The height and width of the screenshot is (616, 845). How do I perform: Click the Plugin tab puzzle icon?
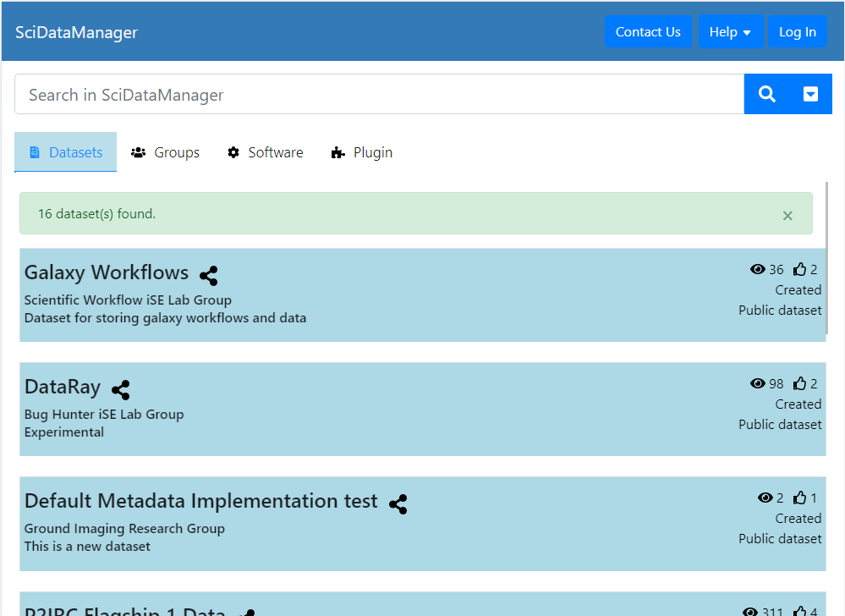tap(337, 153)
